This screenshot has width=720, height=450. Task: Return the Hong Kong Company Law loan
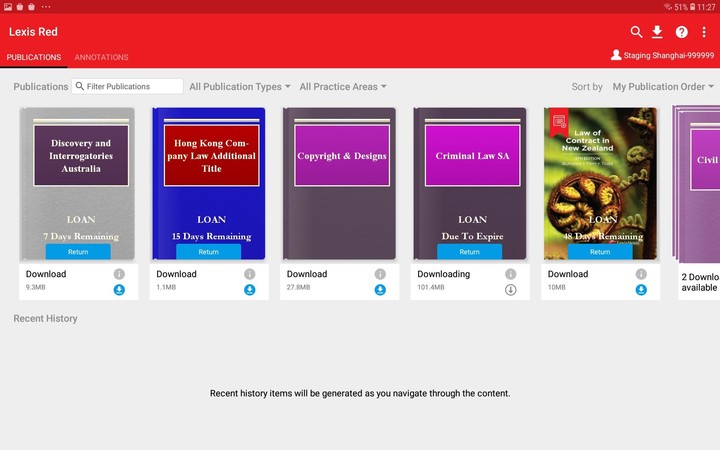(208, 252)
